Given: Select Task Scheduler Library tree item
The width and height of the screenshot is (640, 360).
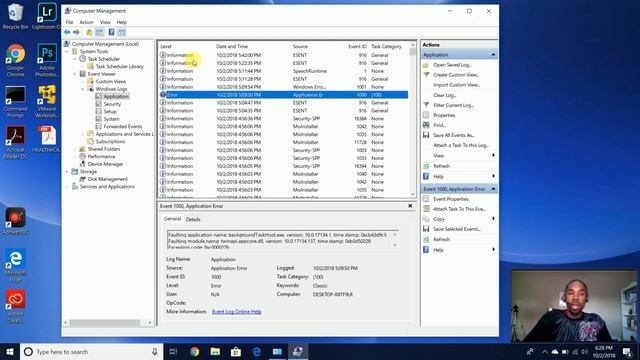Looking at the screenshot, I should (120, 66).
